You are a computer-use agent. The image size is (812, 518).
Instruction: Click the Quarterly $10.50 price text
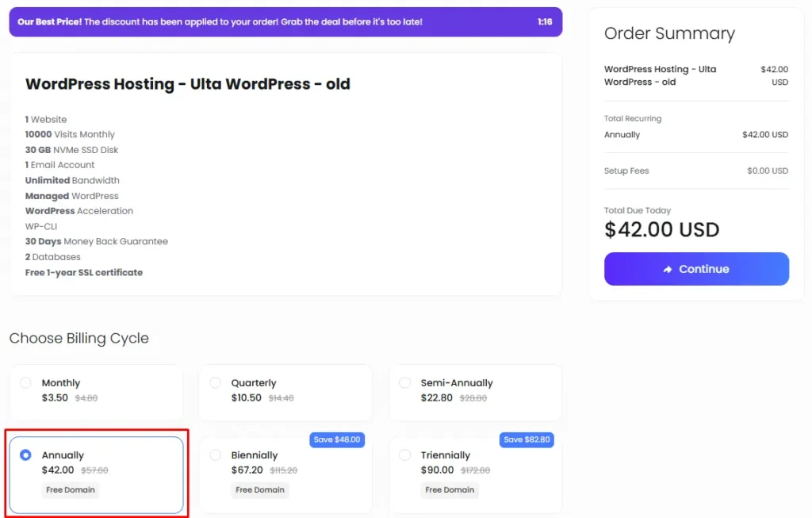pos(246,398)
